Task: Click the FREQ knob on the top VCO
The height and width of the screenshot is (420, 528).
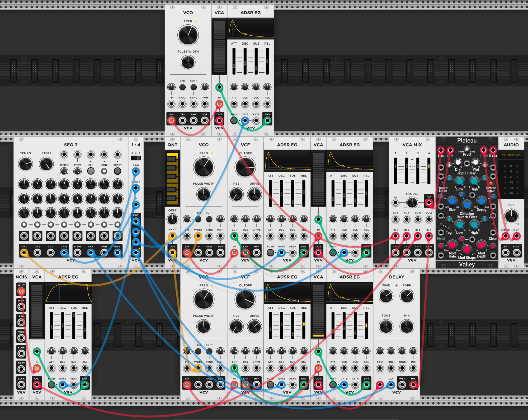Action: [x=188, y=35]
